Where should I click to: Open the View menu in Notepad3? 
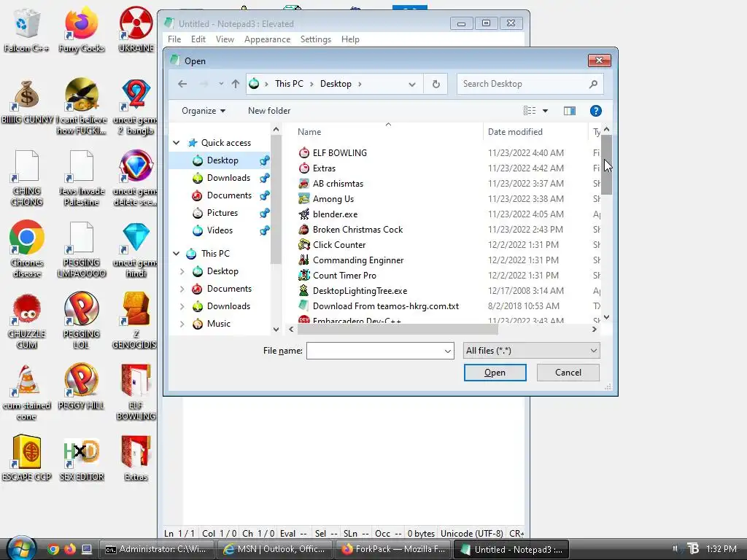pos(225,39)
